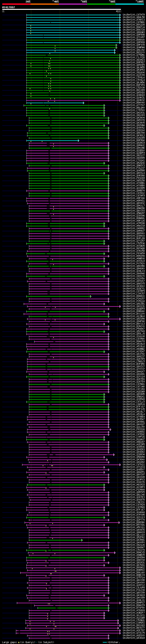Select label UniRef100_A2YEA7
This screenshot has width=146, height=644.
click(133, 352)
